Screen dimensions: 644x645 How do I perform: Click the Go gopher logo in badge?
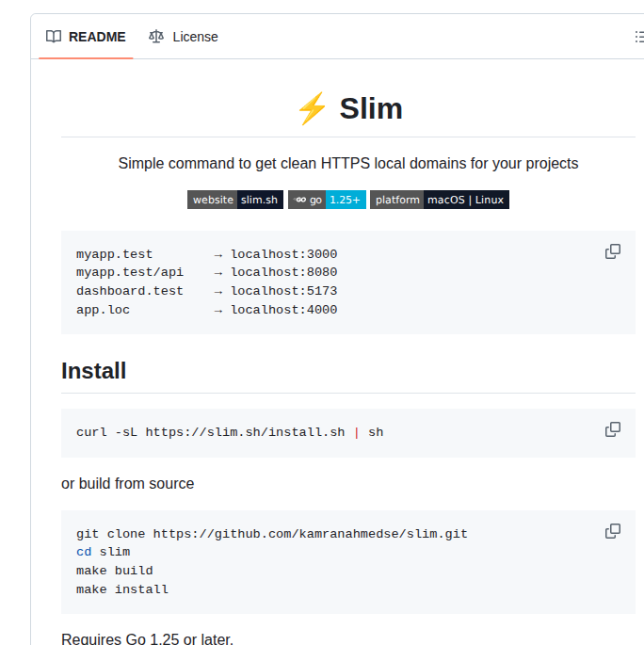click(298, 200)
